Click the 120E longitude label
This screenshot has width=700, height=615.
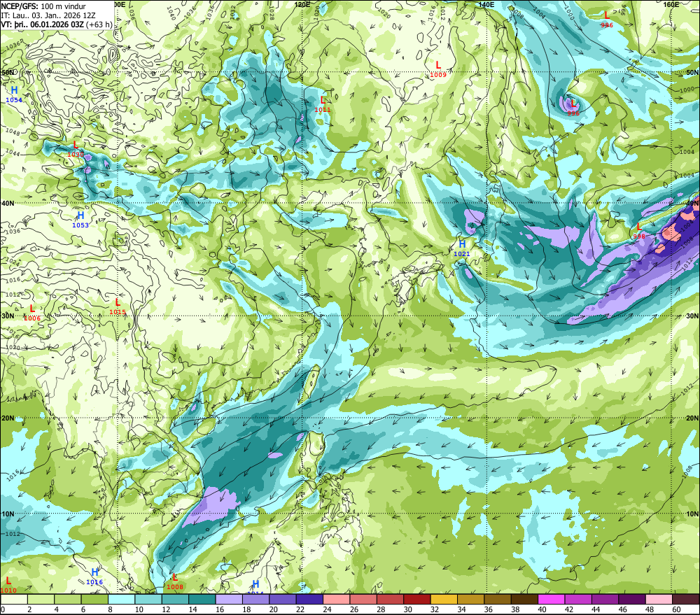point(302,4)
